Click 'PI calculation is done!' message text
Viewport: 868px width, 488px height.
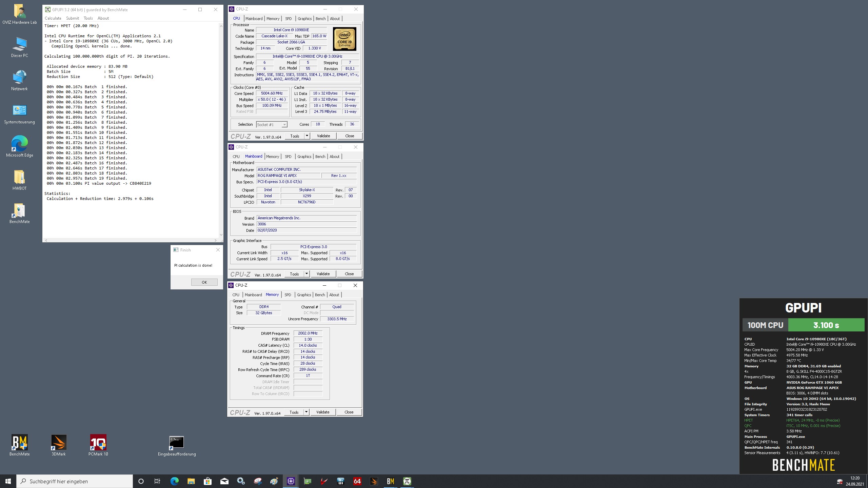click(x=193, y=265)
